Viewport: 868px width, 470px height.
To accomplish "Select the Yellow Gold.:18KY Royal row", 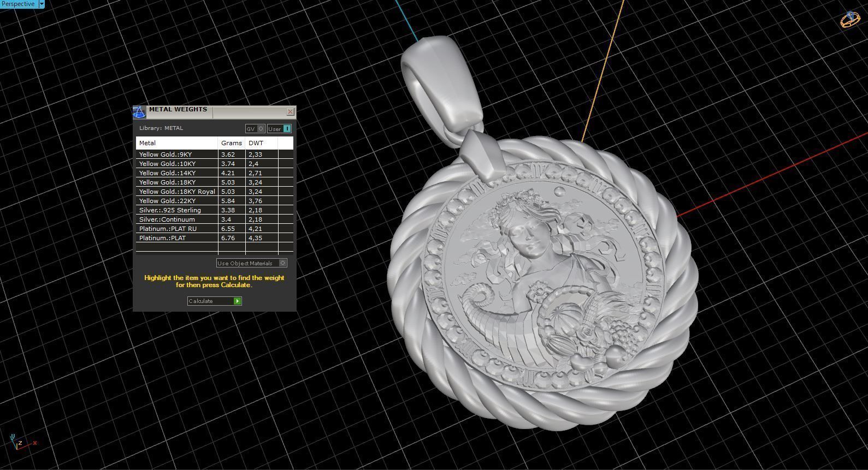I will [215, 192].
